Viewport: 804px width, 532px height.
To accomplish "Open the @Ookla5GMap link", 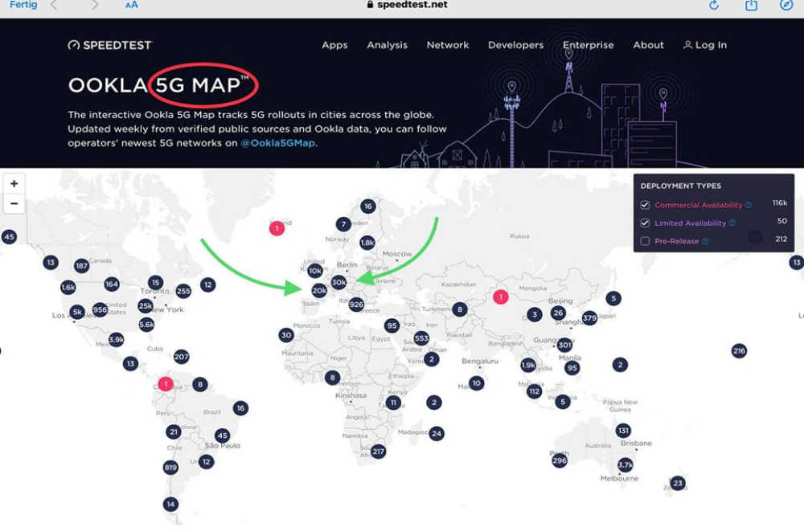I will [278, 143].
